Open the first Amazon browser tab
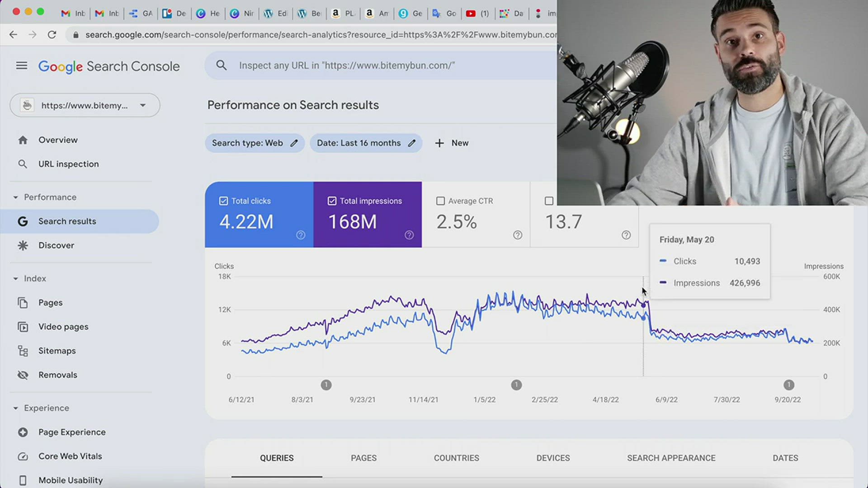This screenshot has width=868, height=488. coord(343,14)
